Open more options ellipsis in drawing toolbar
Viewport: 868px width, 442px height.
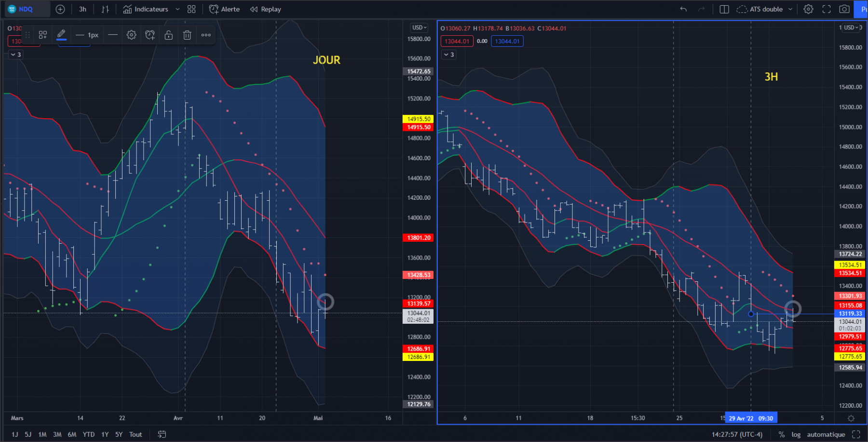tap(206, 35)
